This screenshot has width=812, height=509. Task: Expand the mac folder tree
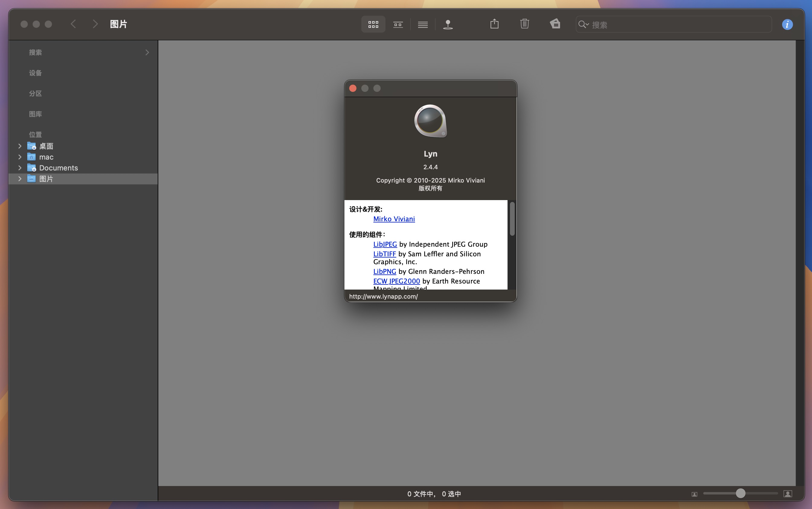tap(20, 157)
